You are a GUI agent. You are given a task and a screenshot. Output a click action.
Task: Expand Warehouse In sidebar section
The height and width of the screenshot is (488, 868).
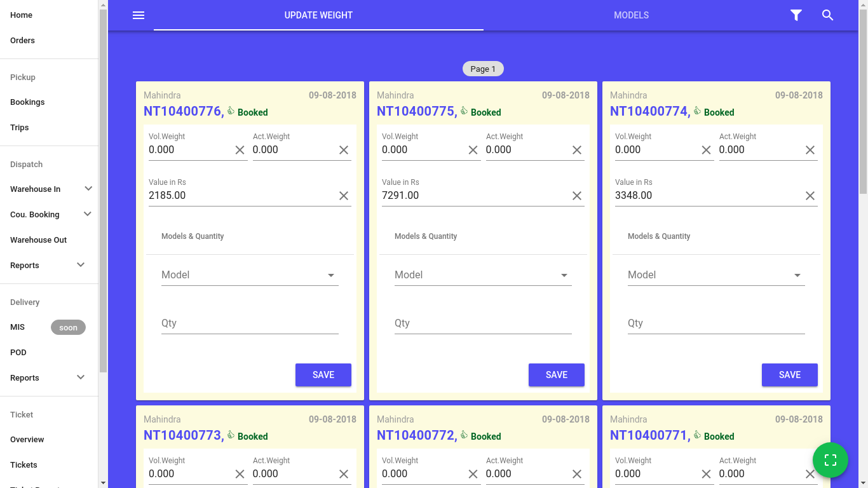point(88,189)
